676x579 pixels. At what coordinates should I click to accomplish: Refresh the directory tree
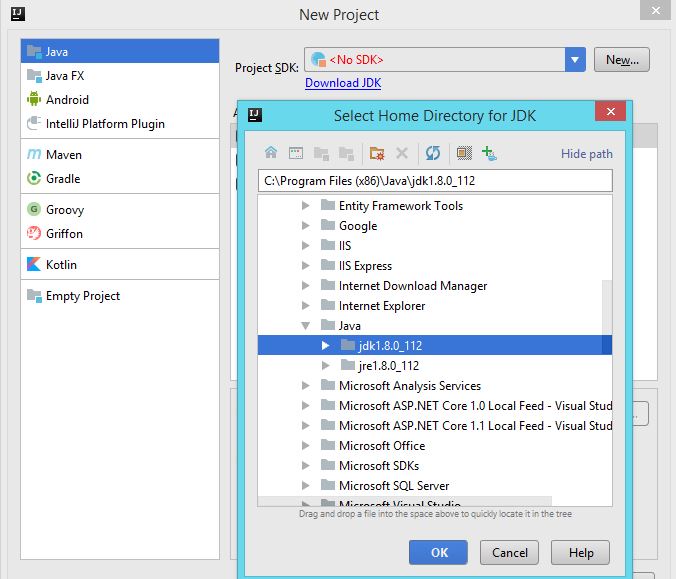[x=433, y=153]
